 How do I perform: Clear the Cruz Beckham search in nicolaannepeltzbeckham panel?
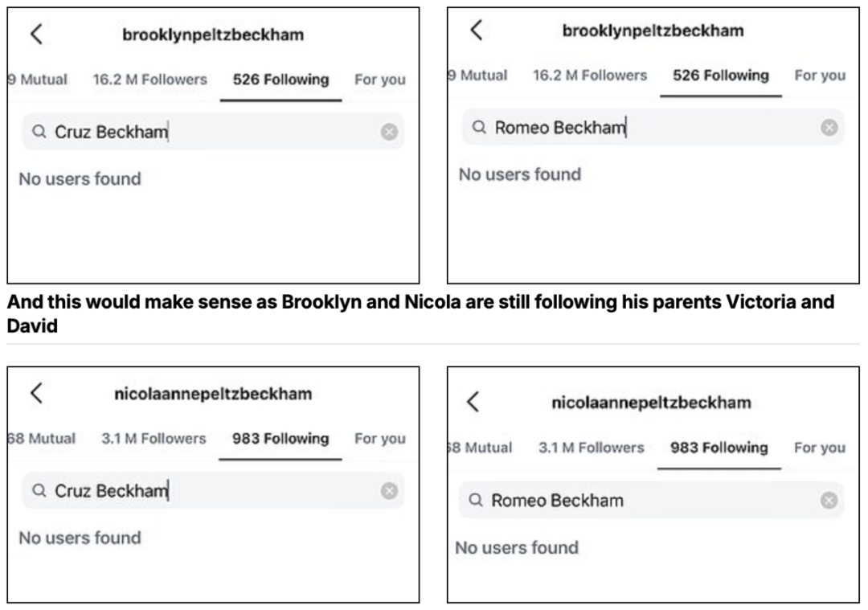point(389,490)
